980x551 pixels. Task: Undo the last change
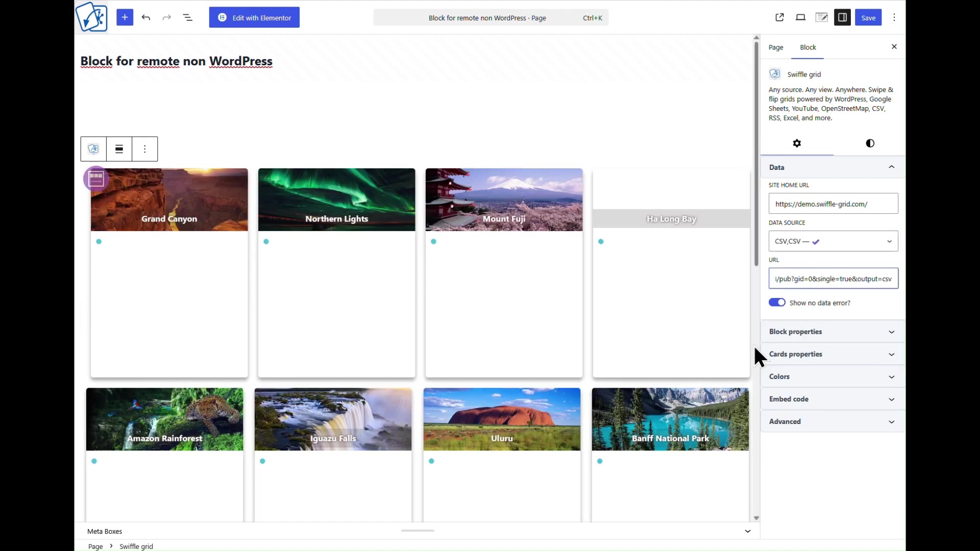tap(146, 17)
